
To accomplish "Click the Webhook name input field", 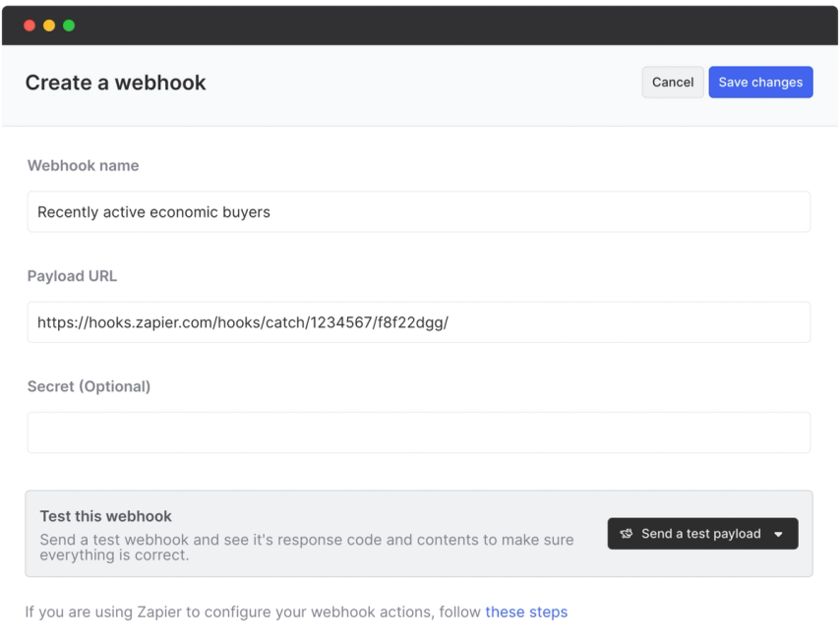I will point(418,211).
